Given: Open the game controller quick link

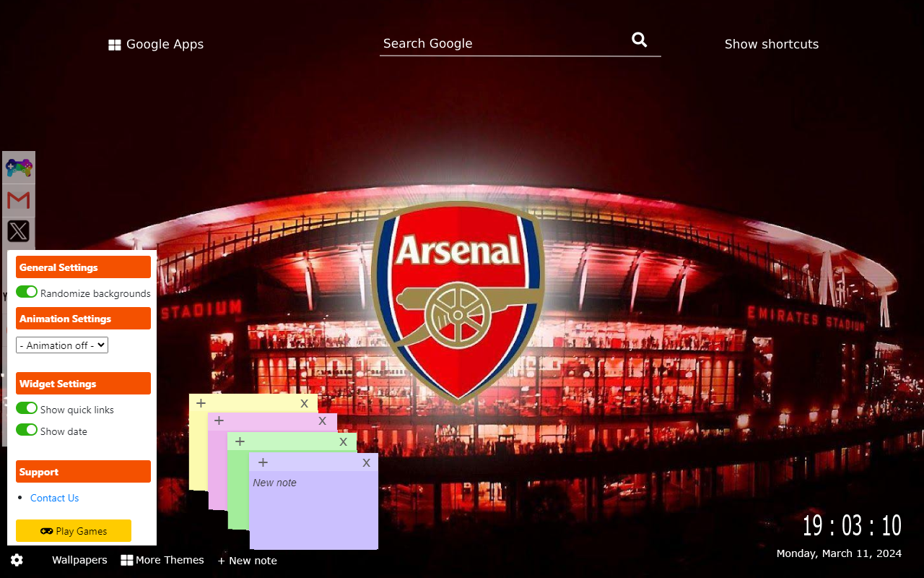Looking at the screenshot, I should pyautogui.click(x=19, y=168).
